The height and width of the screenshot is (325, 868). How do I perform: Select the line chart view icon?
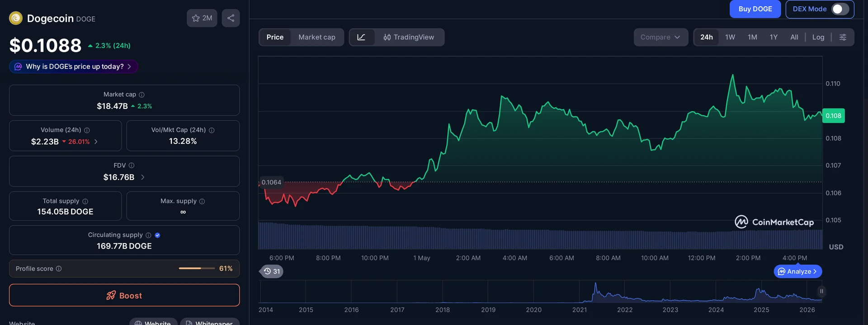[361, 37]
